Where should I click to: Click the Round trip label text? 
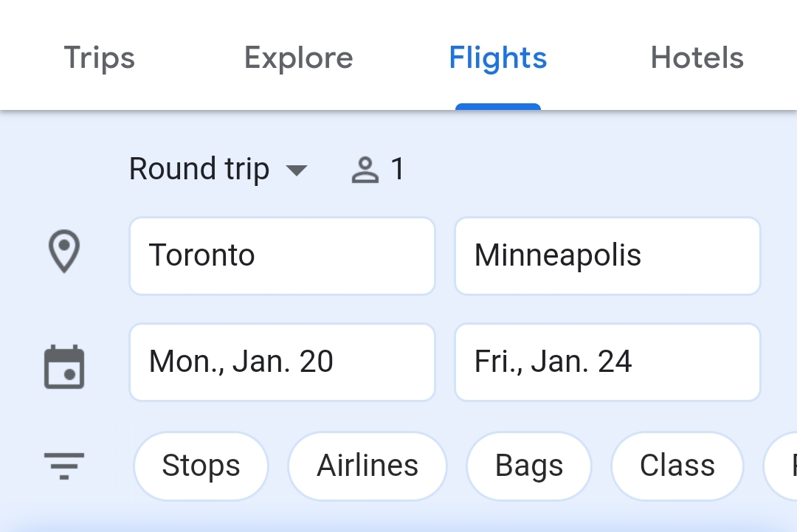(199, 169)
